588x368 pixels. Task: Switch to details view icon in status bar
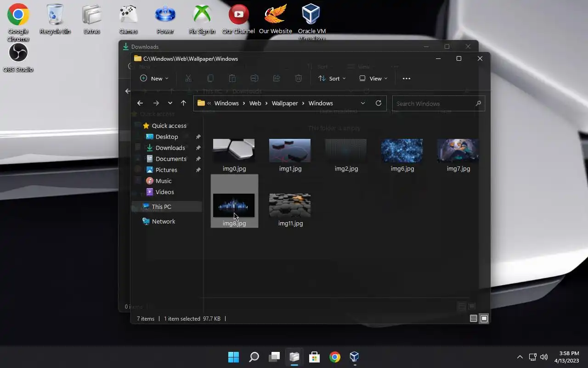(x=474, y=318)
